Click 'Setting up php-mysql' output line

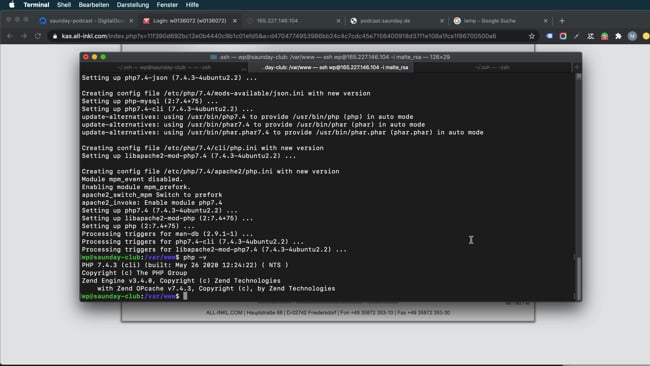(150, 101)
